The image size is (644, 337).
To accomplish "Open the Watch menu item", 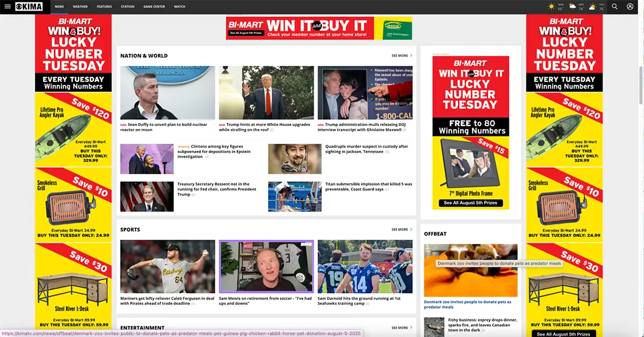I will (x=180, y=6).
